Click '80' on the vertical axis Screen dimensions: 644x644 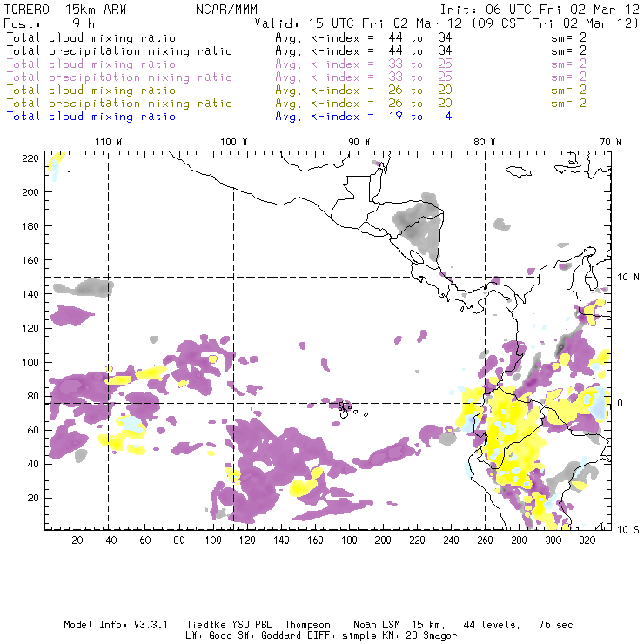pyautogui.click(x=33, y=396)
